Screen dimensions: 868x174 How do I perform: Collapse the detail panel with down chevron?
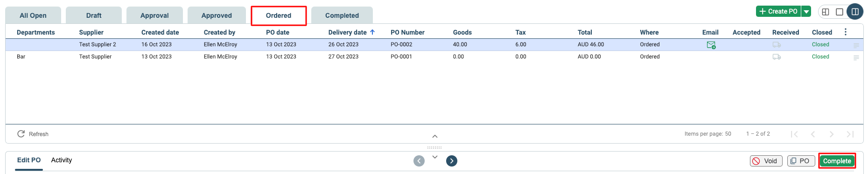[x=435, y=157]
